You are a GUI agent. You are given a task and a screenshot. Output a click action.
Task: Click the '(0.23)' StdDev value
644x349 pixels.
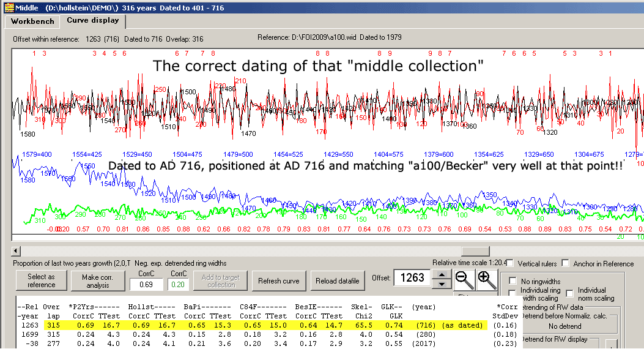click(x=505, y=343)
